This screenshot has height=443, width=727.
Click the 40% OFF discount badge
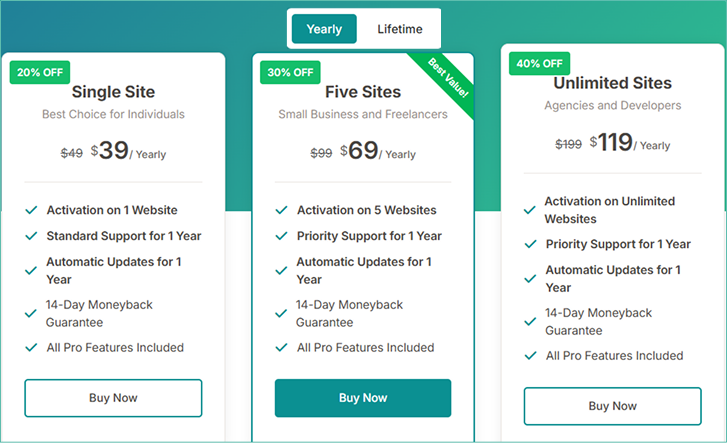pyautogui.click(x=540, y=63)
